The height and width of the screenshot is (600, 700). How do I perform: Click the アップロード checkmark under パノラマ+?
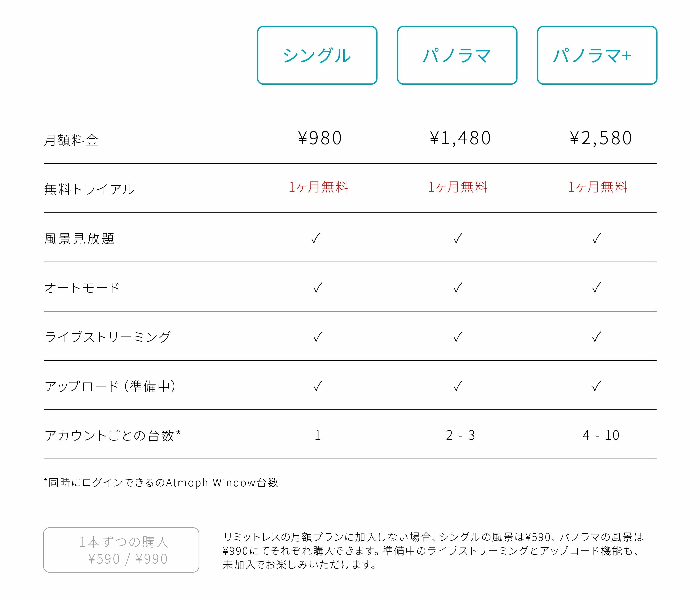[x=597, y=386]
